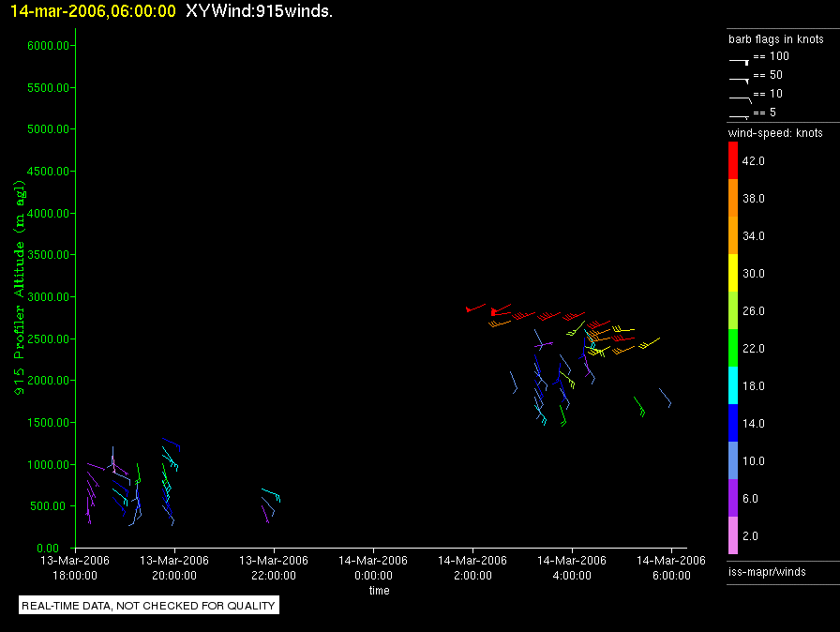Click the 5-knot barb flag legend symbol
The image size is (840, 632).
740,116
